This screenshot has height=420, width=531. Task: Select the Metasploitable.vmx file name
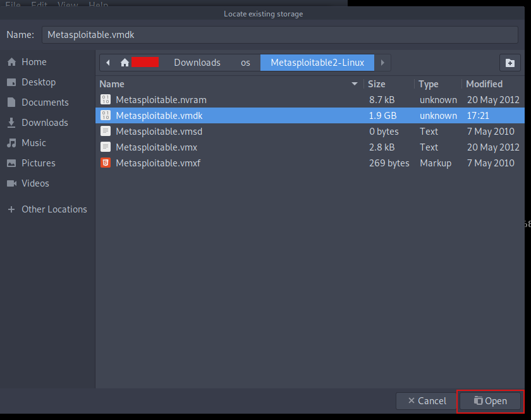[x=157, y=147]
